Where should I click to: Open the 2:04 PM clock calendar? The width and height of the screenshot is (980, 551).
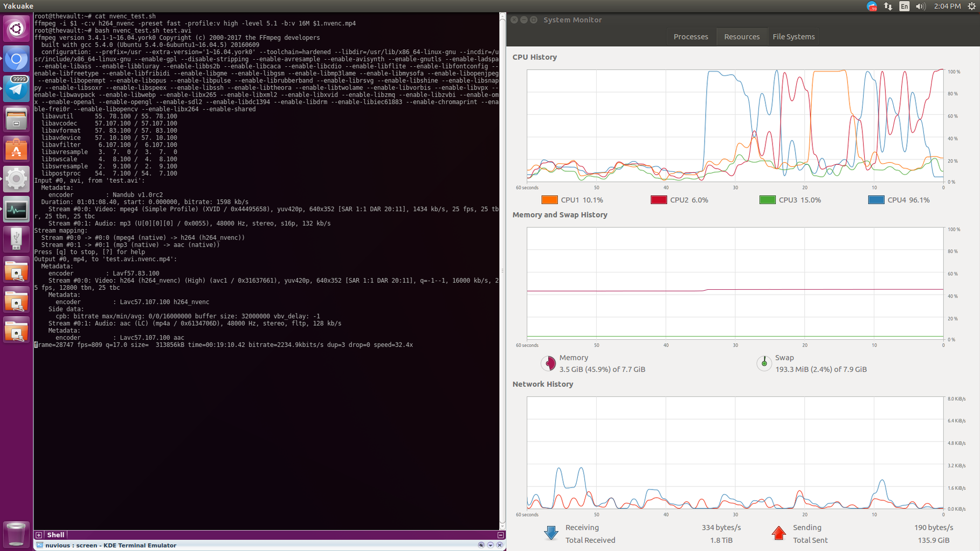[947, 6]
